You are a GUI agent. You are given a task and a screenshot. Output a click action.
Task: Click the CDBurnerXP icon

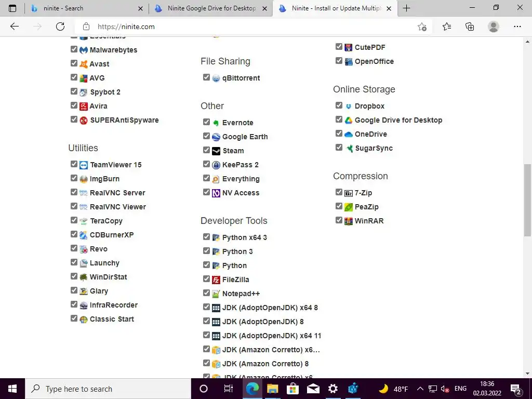[84, 235]
